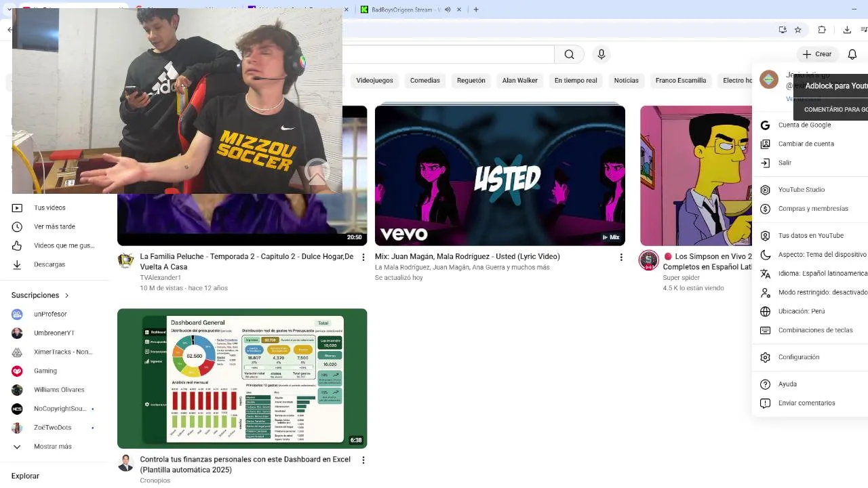Click the YouTube search magnifier button
The image size is (868, 488).
tap(570, 54)
